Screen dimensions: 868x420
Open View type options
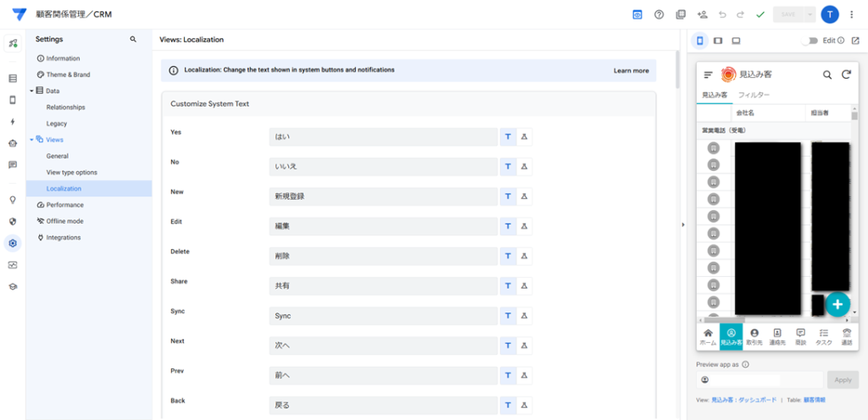tap(71, 173)
